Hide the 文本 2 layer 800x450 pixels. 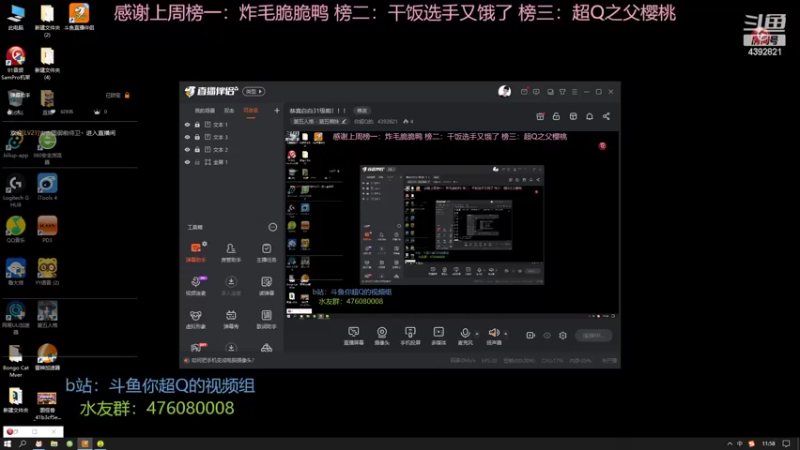187,149
